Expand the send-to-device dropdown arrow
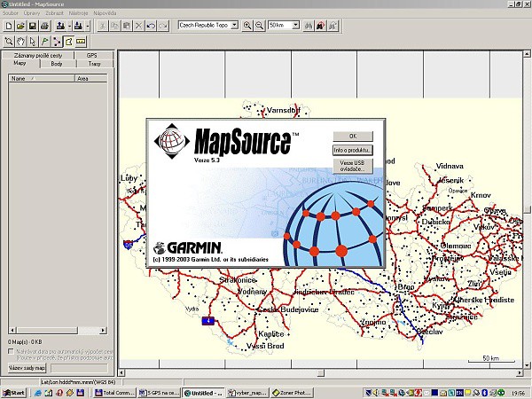Image resolution: width=532 pixels, height=399 pixels. tap(69, 26)
